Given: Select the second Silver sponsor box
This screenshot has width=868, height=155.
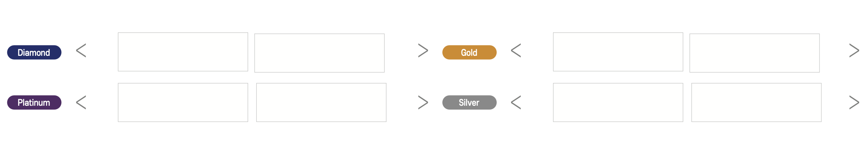Looking at the screenshot, I should [x=756, y=102].
